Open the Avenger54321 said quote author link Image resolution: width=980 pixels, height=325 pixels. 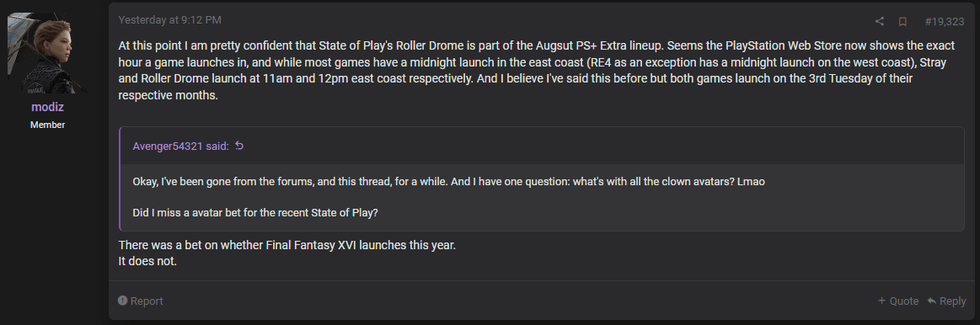pyautogui.click(x=181, y=147)
